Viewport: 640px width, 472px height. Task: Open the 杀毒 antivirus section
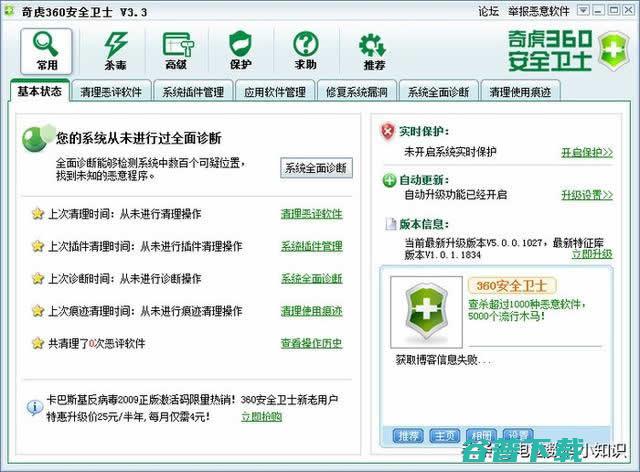116,51
